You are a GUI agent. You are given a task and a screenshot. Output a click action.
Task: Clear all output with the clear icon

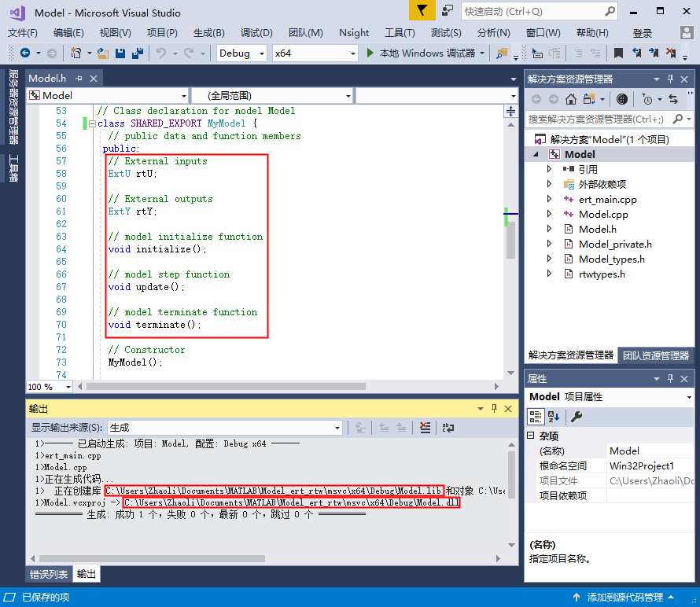point(425,428)
